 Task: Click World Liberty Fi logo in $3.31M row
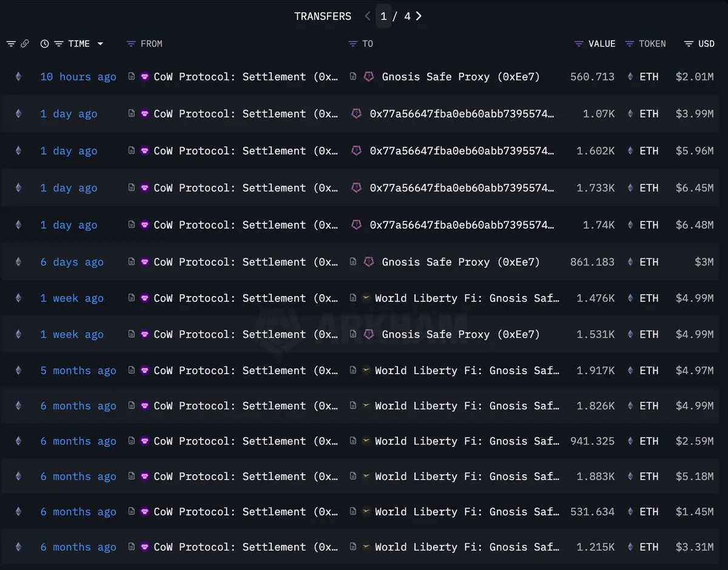click(x=366, y=546)
